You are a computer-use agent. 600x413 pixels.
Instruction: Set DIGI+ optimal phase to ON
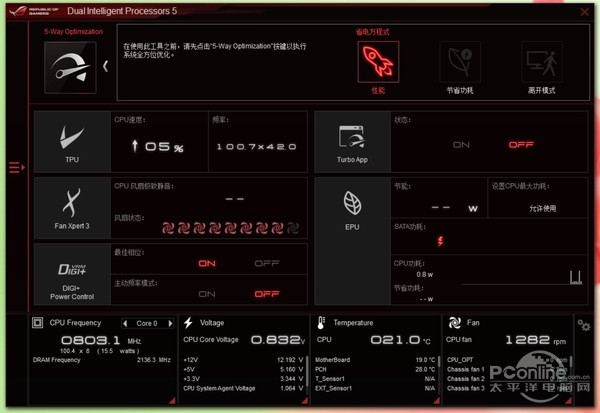pyautogui.click(x=207, y=263)
